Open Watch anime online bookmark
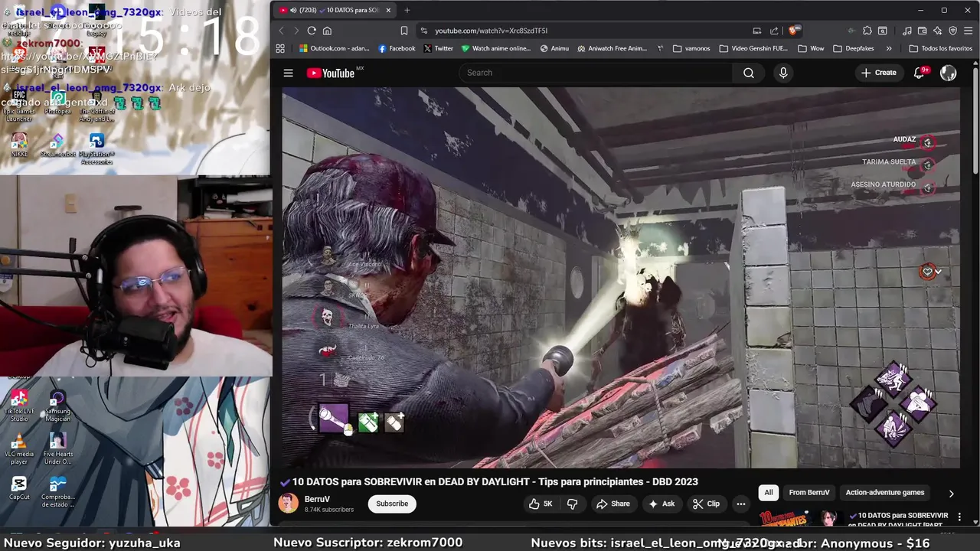The width and height of the screenshot is (980, 551). 496,48
